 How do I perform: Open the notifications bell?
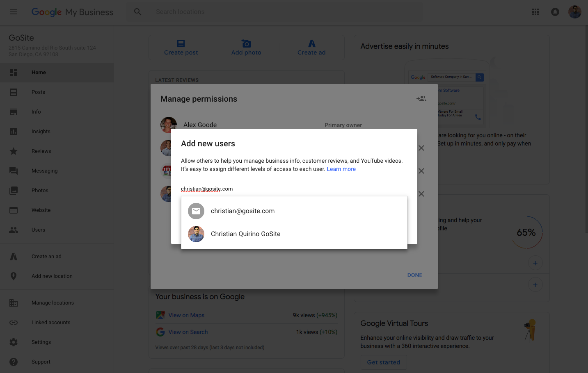click(555, 12)
